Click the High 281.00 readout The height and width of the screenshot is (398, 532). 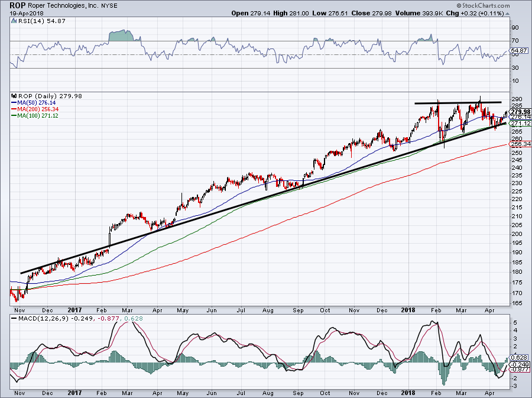pos(291,13)
